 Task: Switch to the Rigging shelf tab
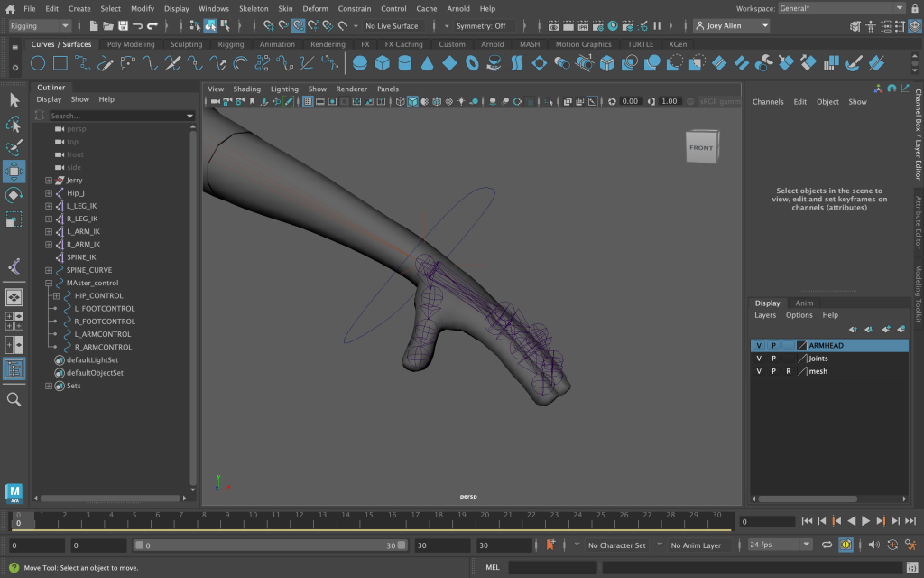point(230,44)
